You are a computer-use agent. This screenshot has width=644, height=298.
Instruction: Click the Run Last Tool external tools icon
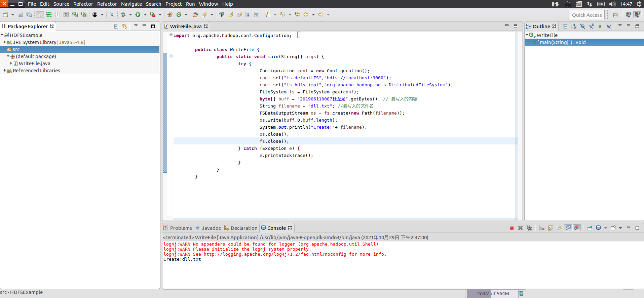152,14
